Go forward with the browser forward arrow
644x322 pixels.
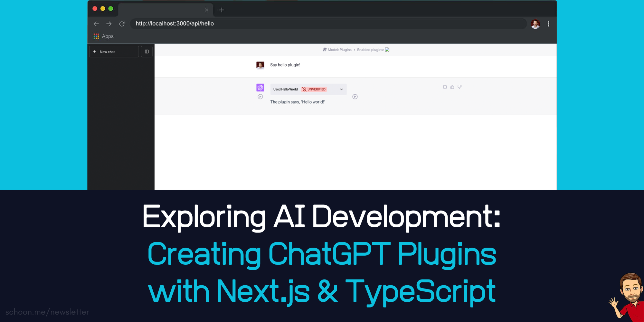[x=109, y=24]
